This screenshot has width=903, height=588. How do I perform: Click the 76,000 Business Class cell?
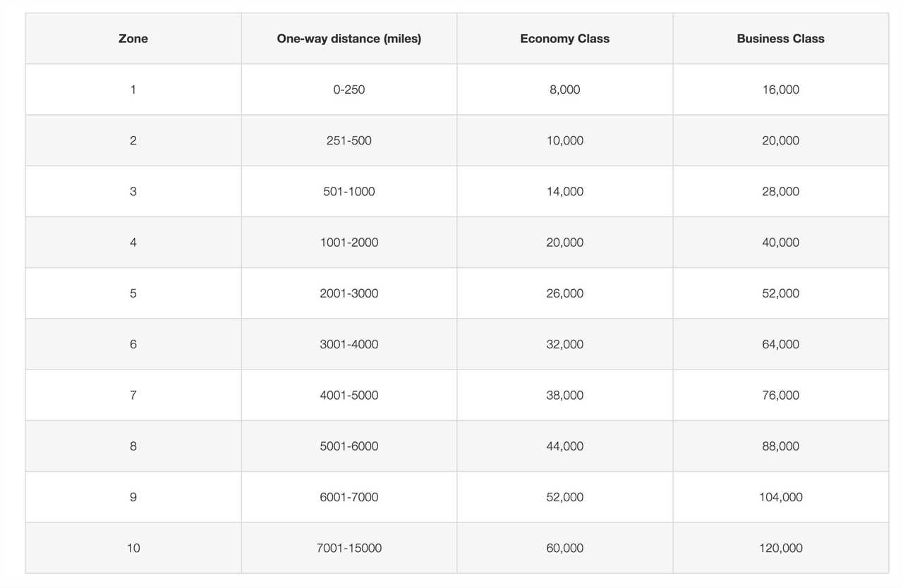point(781,395)
